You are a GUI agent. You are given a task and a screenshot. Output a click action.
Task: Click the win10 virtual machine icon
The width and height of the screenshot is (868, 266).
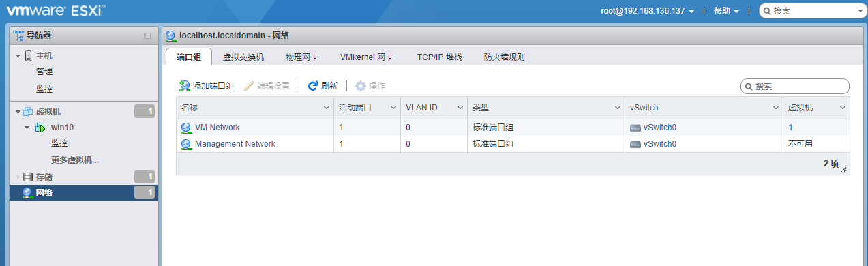[41, 128]
